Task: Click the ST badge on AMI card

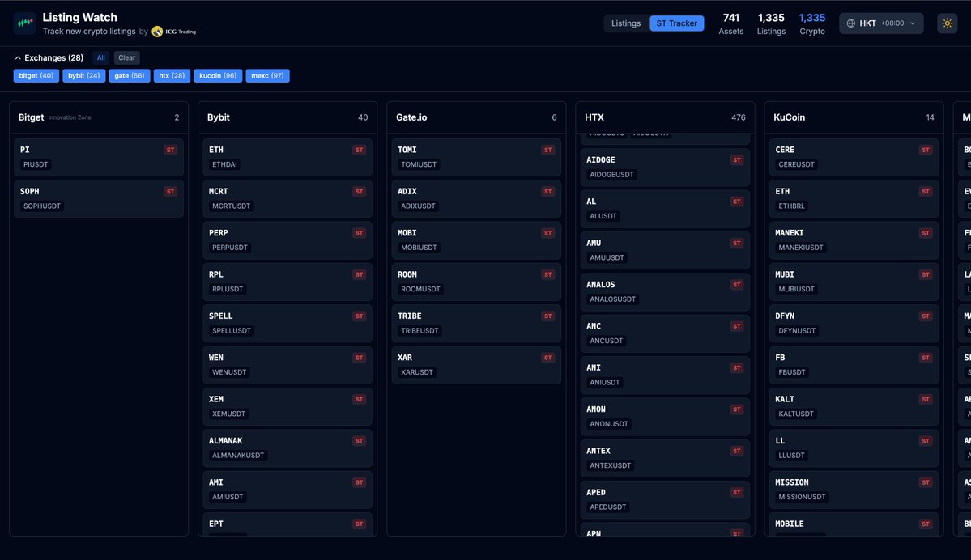Action: pos(360,482)
